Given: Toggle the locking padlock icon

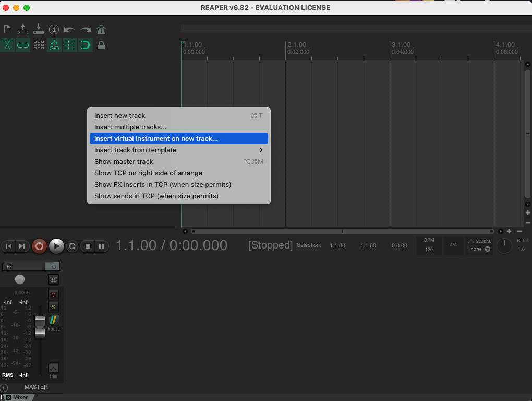Looking at the screenshot, I should coord(101,45).
